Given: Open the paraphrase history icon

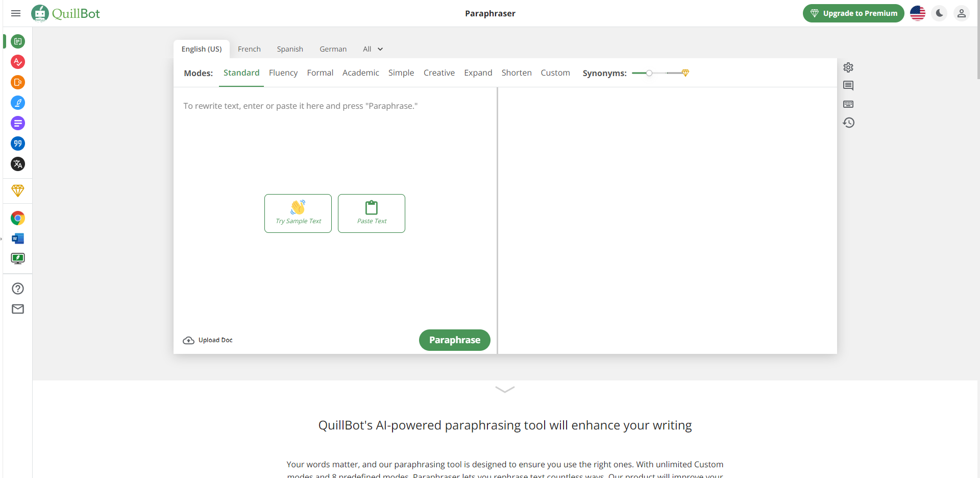Looking at the screenshot, I should 848,123.
